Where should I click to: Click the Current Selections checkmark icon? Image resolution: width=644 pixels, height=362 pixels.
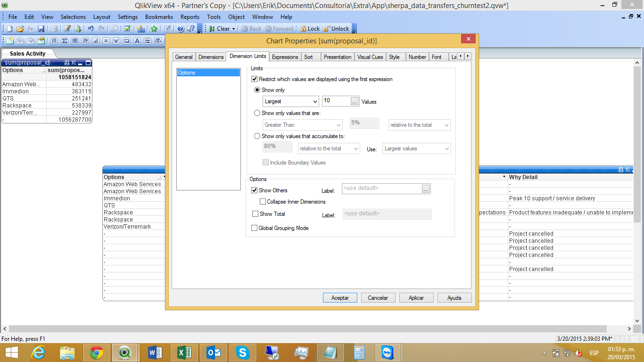(127, 29)
